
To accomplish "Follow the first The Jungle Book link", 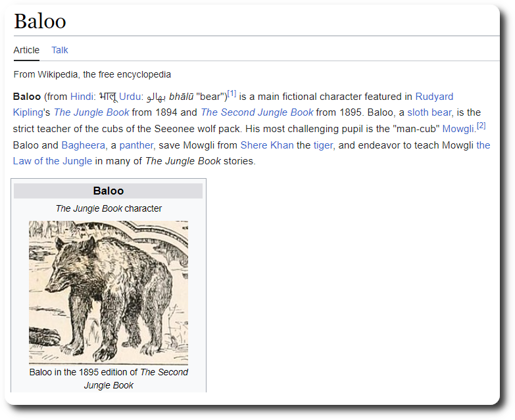I will click(91, 112).
